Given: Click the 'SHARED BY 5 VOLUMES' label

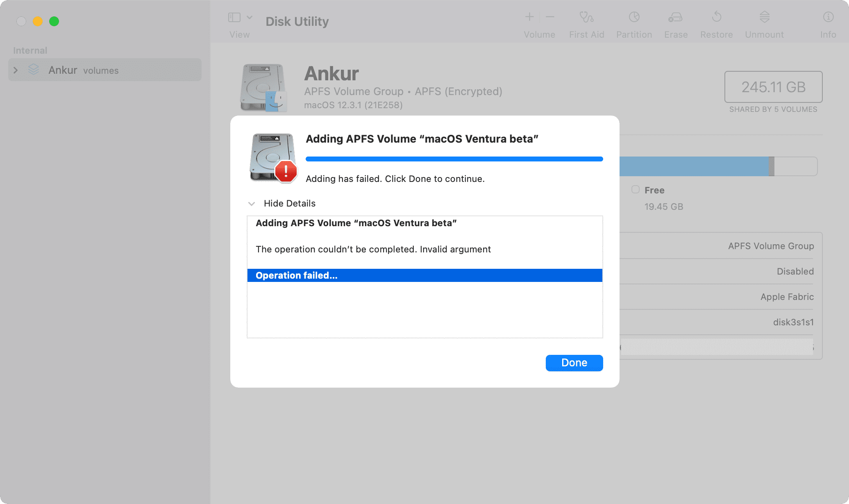Looking at the screenshot, I should [x=773, y=109].
